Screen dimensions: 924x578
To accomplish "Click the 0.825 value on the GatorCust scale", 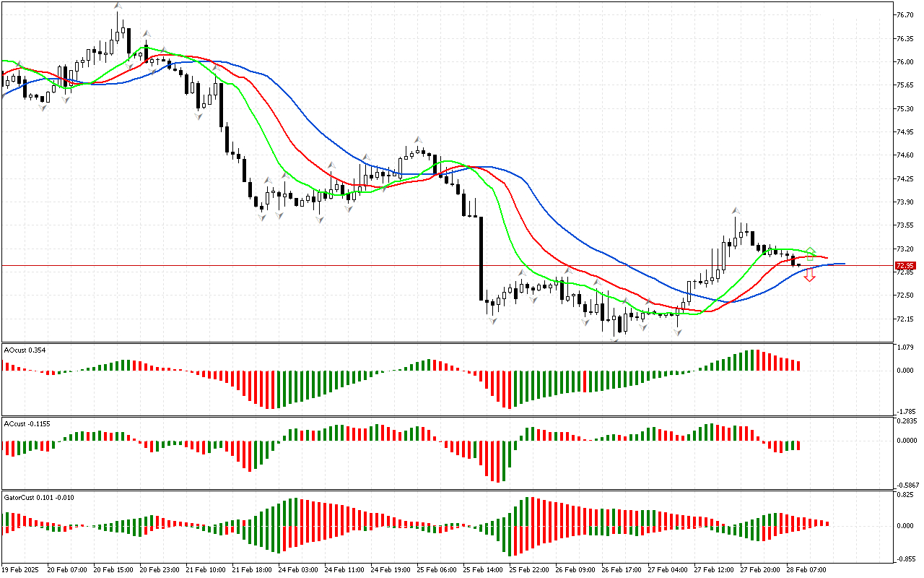I will tap(905, 495).
